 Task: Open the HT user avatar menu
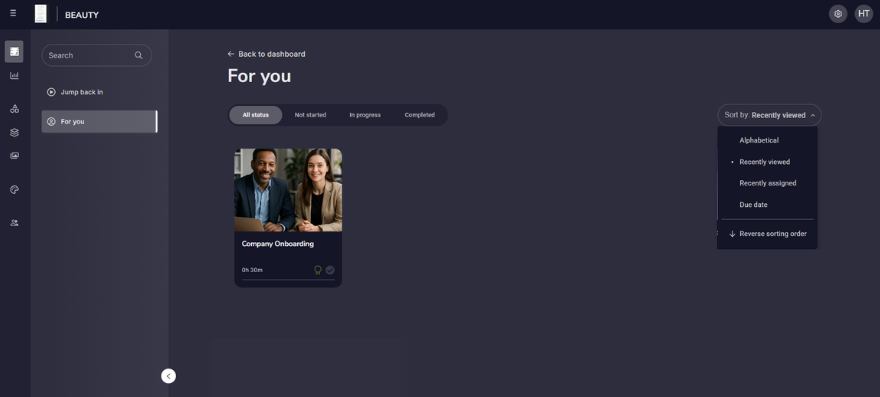[864, 14]
